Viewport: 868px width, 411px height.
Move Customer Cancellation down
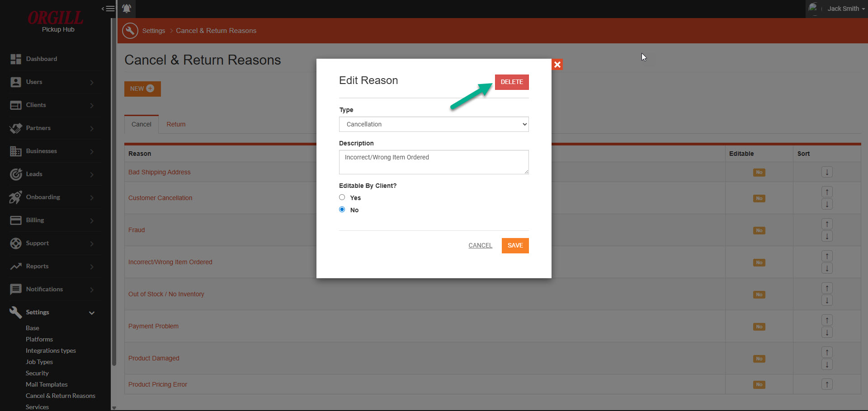tap(827, 204)
